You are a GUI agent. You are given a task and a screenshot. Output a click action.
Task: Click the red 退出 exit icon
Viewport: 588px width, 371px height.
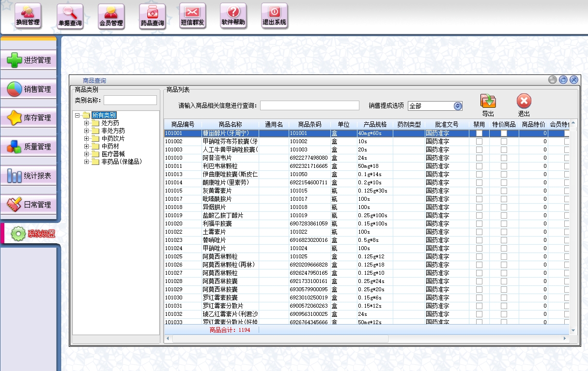tap(524, 102)
